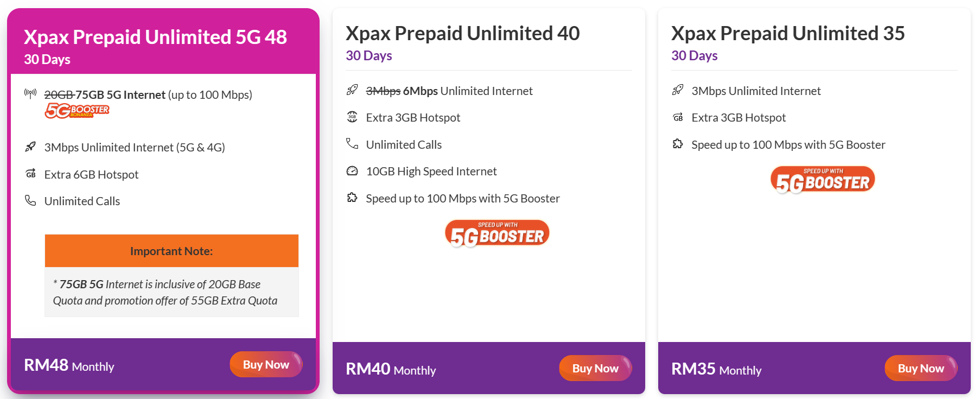Click the 3GB hotspot icon in Unlimited 40 card
The height and width of the screenshot is (399, 980).
352,117
